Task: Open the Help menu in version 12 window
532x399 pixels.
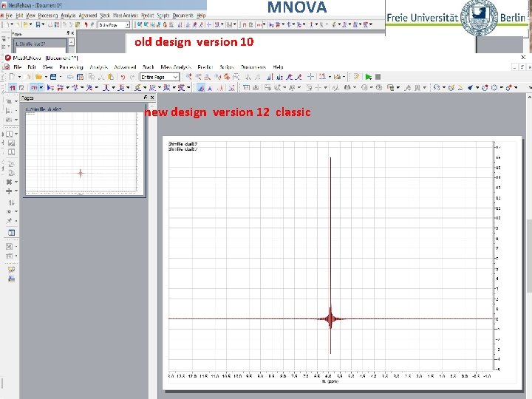Action: [x=278, y=67]
